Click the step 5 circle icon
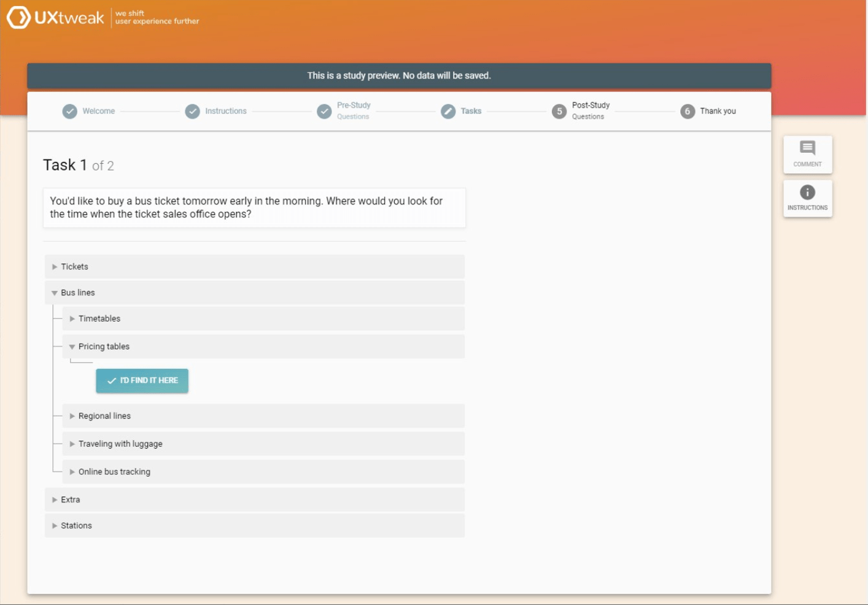 (x=559, y=111)
